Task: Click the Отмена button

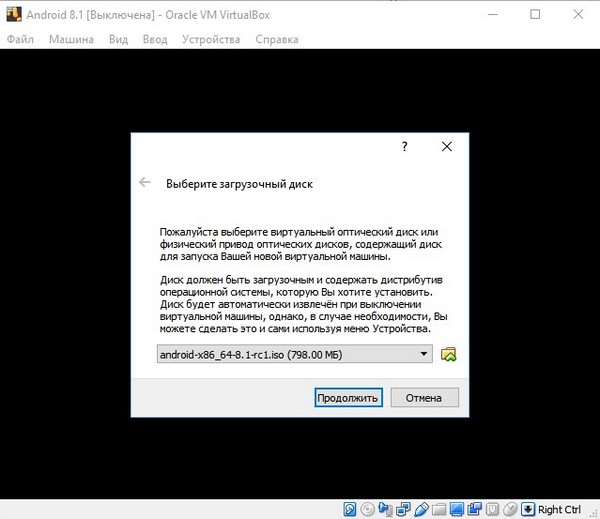Action: [424, 398]
